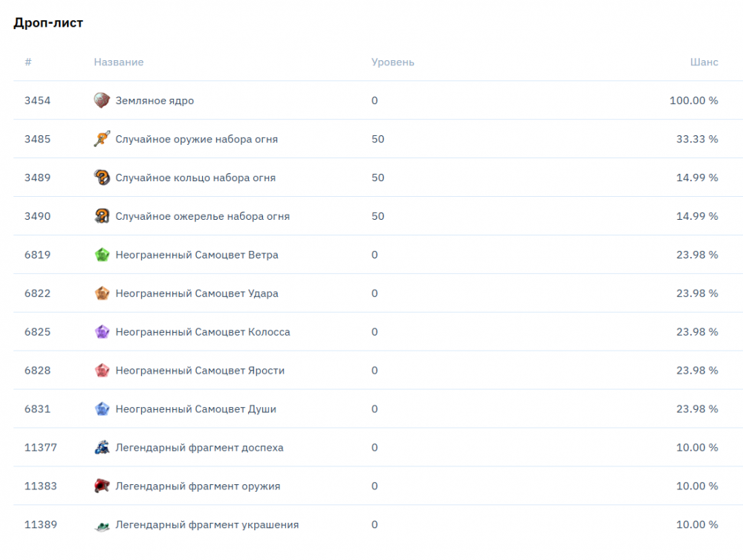Click the Легендарный фрагмент доспеха icon
743x560 pixels.
point(102,448)
